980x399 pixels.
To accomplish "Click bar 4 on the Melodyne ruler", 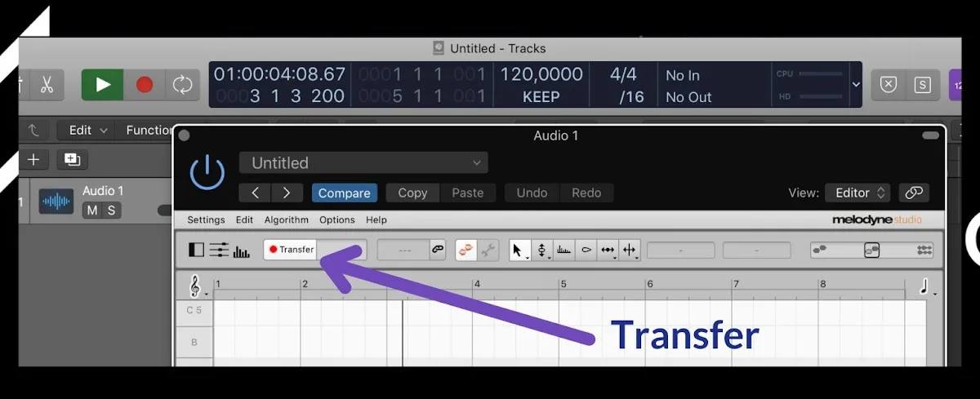I will (x=477, y=285).
